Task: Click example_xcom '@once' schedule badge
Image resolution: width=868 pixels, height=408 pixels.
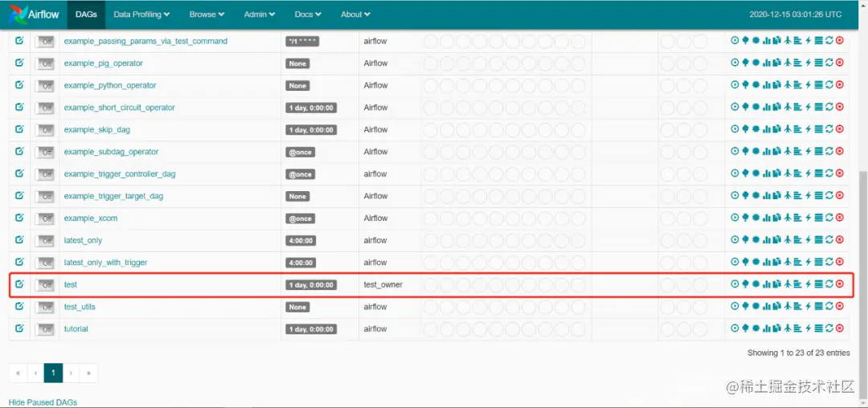Action: pos(300,218)
